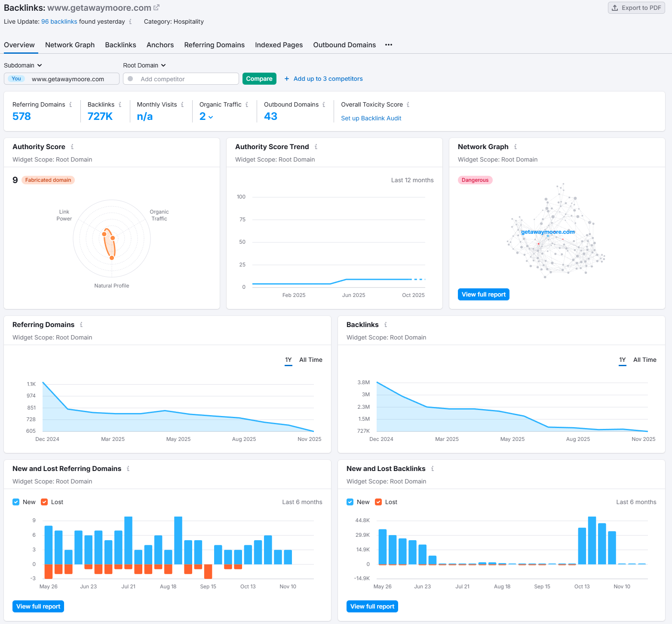Uncheck Lost checkbox in Referring Domains chart
Viewport: 672px width, 624px height.
[x=44, y=502]
